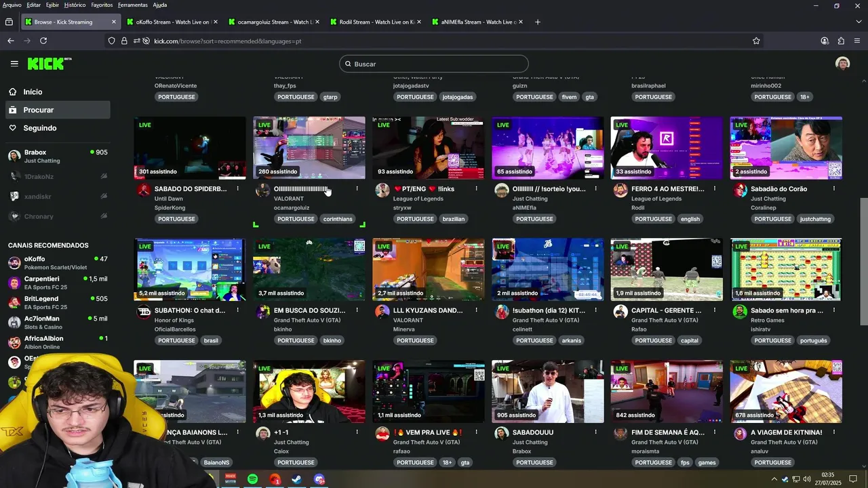This screenshot has width=868, height=488.
Task: Click the capital tag under Rafao
Action: [690, 340]
